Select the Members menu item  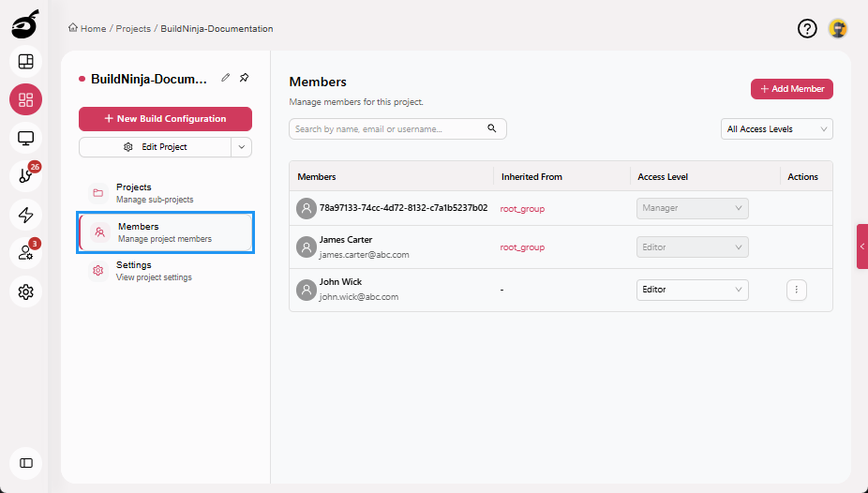[166, 232]
